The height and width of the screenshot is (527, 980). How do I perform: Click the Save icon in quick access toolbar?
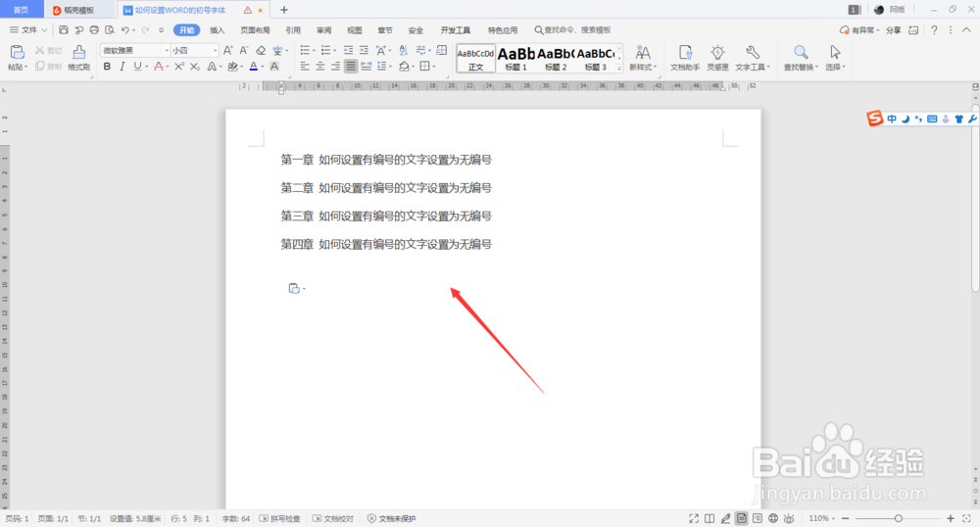click(x=63, y=30)
